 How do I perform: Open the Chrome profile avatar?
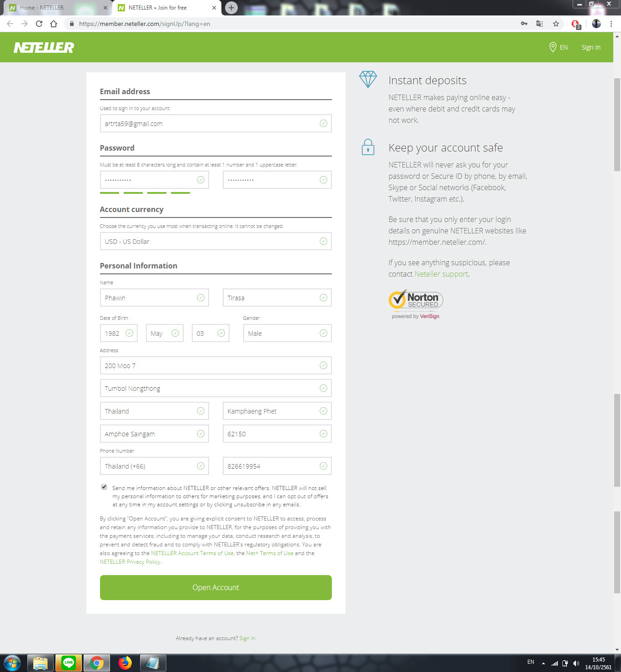(596, 24)
